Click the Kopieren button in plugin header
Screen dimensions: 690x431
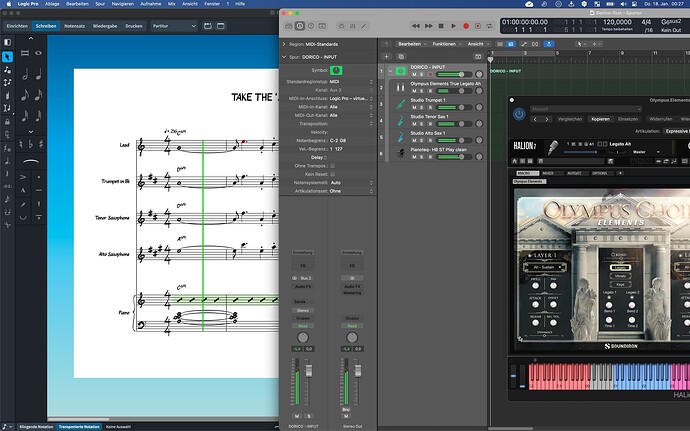click(x=600, y=119)
